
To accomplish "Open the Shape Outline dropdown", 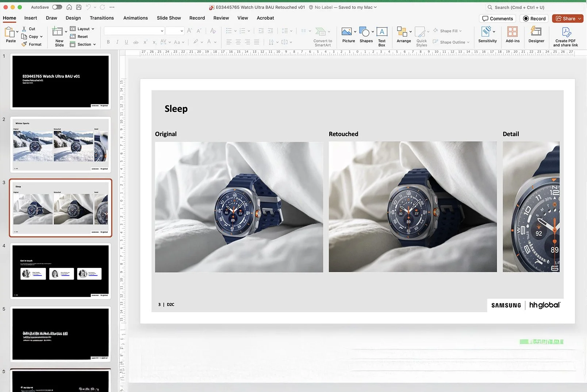I will [x=451, y=42].
